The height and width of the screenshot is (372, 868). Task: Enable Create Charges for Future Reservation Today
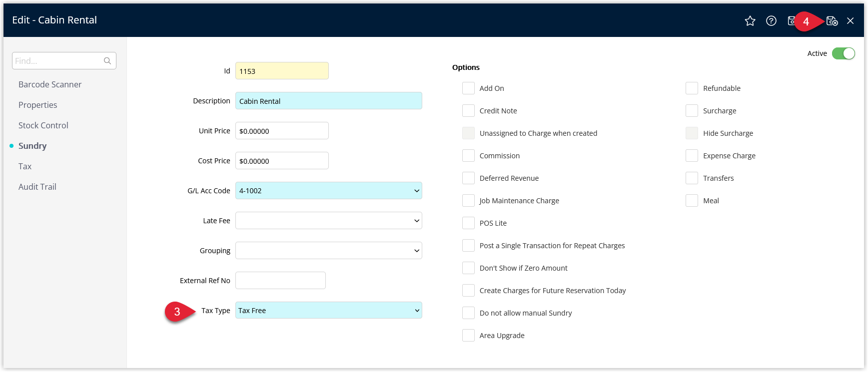click(x=468, y=291)
